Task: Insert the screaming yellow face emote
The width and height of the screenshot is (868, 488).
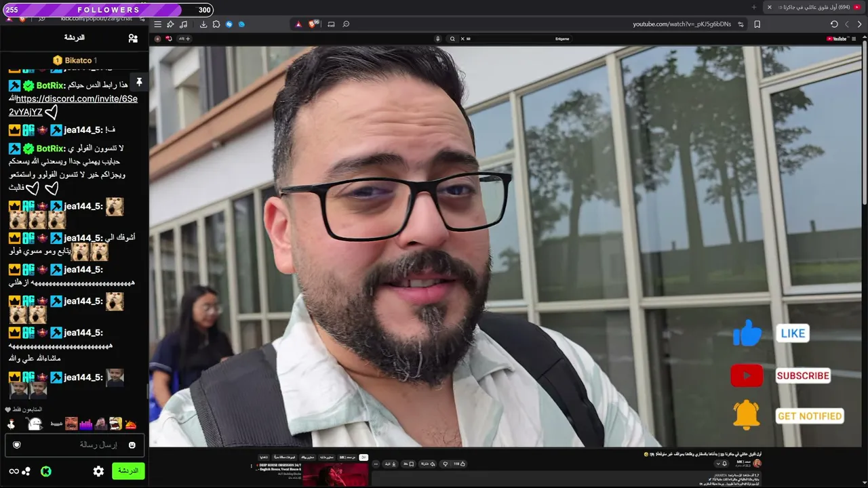Action: click(116, 424)
